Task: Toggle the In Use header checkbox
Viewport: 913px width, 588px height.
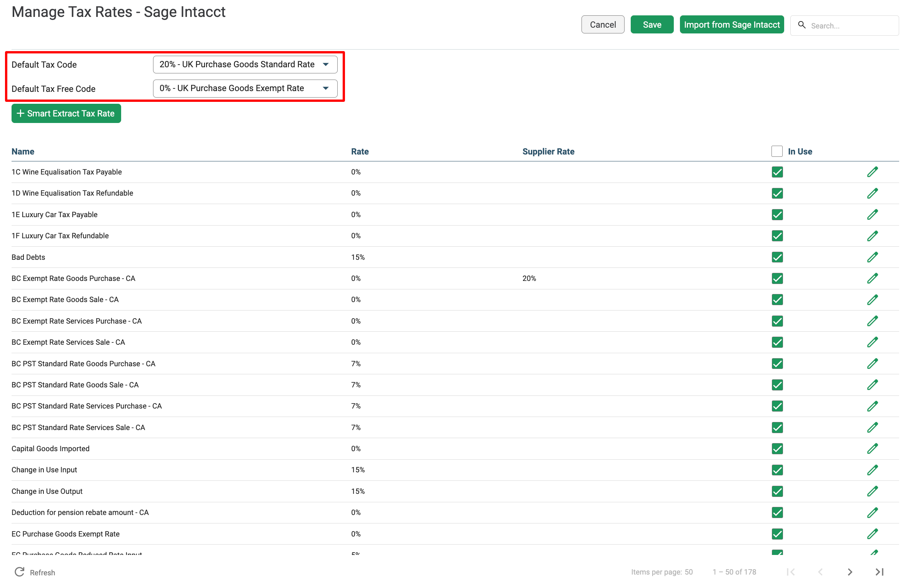Action: tap(777, 151)
